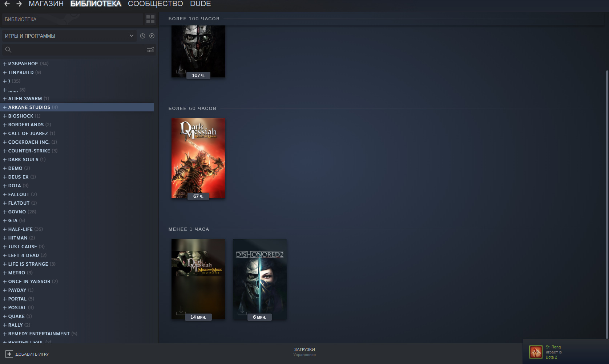Show ready-to-play games icon
This screenshot has width=609, height=364.
coord(152,36)
